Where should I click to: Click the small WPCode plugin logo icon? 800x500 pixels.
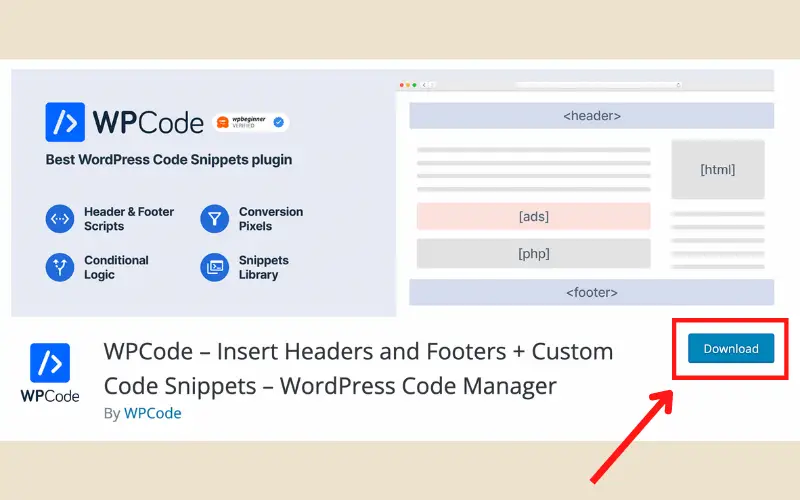pos(50,363)
